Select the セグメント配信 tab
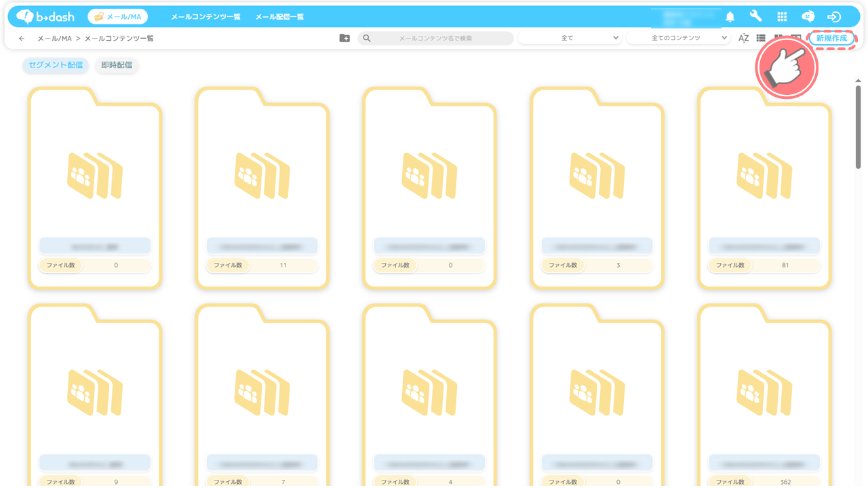Screen dimensions: 868x488 click(56, 65)
